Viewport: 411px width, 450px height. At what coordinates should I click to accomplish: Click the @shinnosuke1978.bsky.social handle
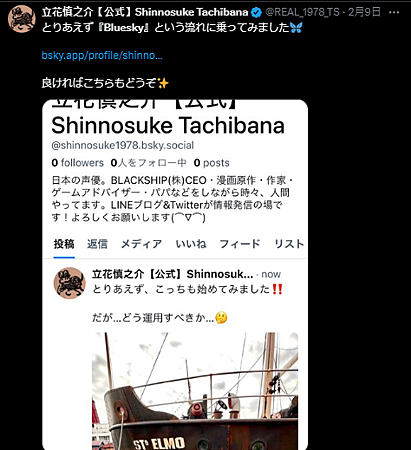(x=123, y=145)
